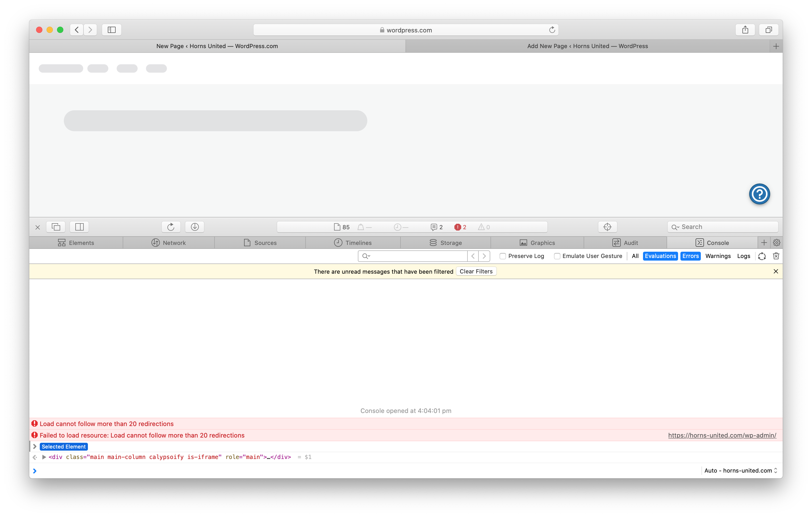Open the Auto horns-united.com context dropdown
The image size is (812, 517).
pyautogui.click(x=741, y=470)
